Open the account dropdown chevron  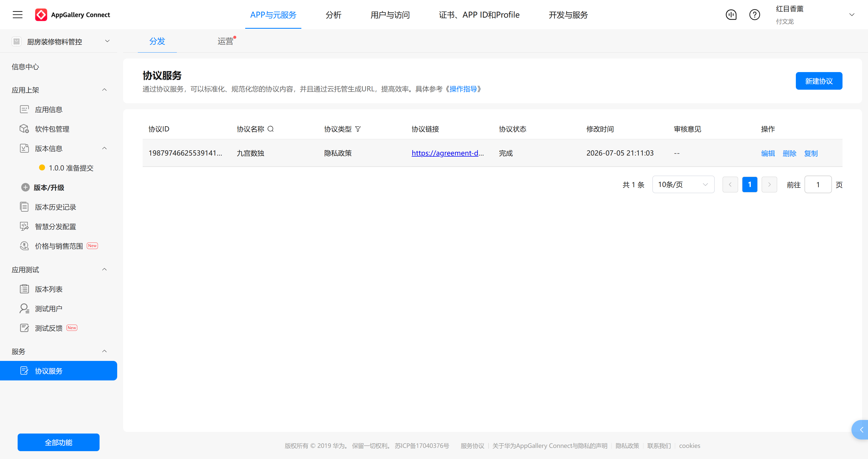point(851,14)
